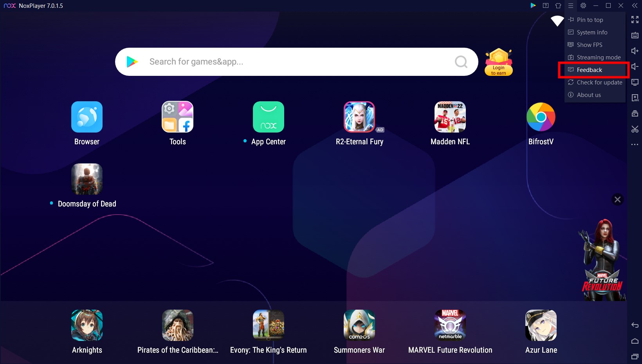Click the Login to earn badge
This screenshot has width=642, height=364.
tap(499, 62)
